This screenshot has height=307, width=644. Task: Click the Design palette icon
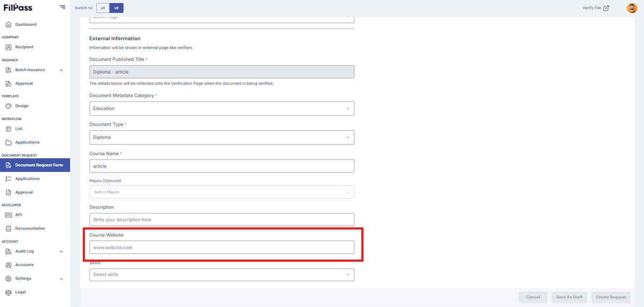[x=9, y=106]
